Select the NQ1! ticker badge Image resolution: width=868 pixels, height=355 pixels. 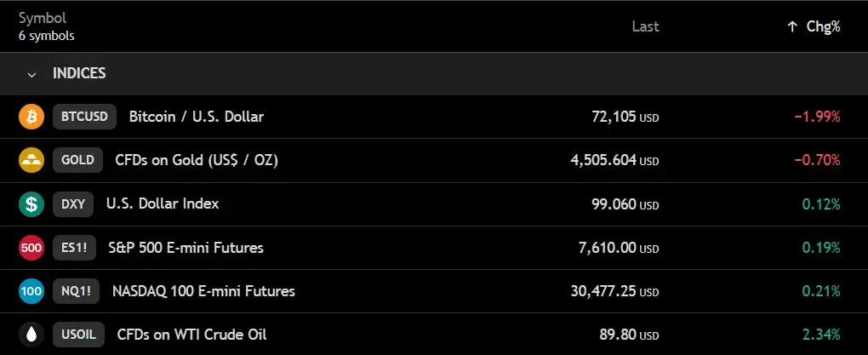76,291
